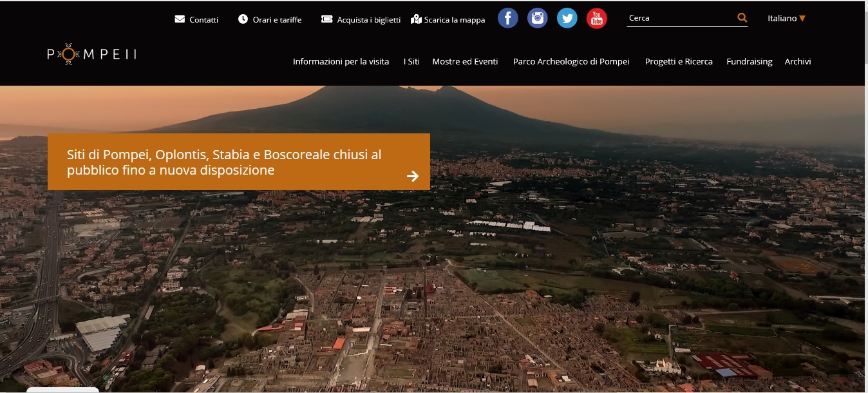The height and width of the screenshot is (393, 868).
Task: Go to Progetti e Ricerca
Action: [x=678, y=62]
